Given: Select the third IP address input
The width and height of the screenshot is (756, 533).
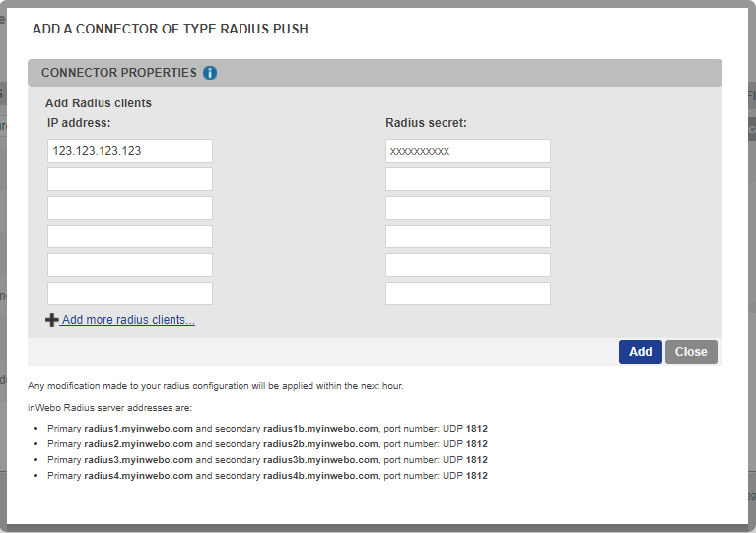Looking at the screenshot, I should coord(130,208).
